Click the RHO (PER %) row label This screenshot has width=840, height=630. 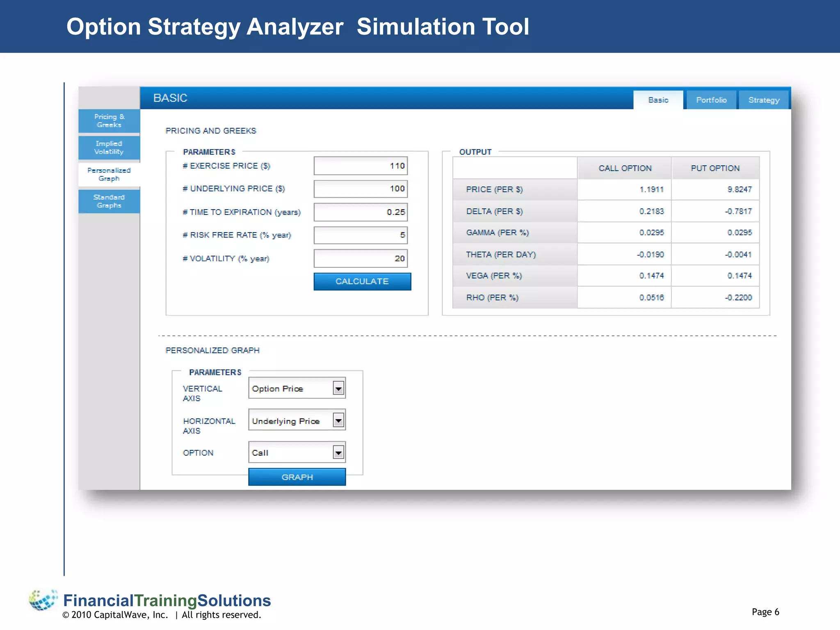pyautogui.click(x=492, y=298)
